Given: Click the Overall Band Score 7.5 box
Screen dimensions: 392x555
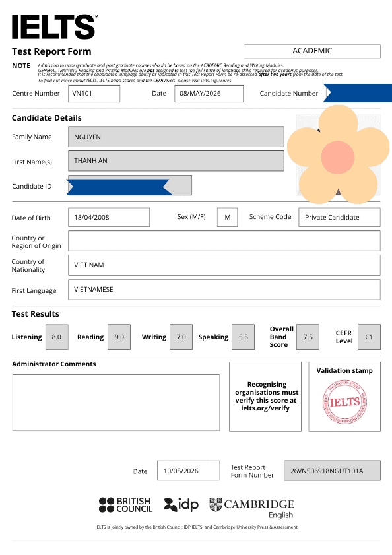Looking at the screenshot, I should 308,337.
